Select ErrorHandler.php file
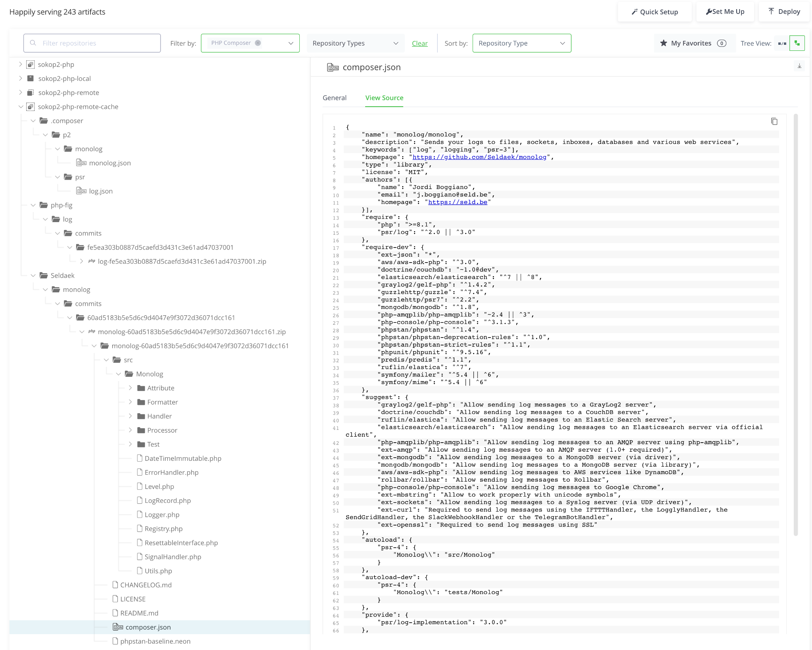Image resolution: width=812 pixels, height=650 pixels. 171,472
